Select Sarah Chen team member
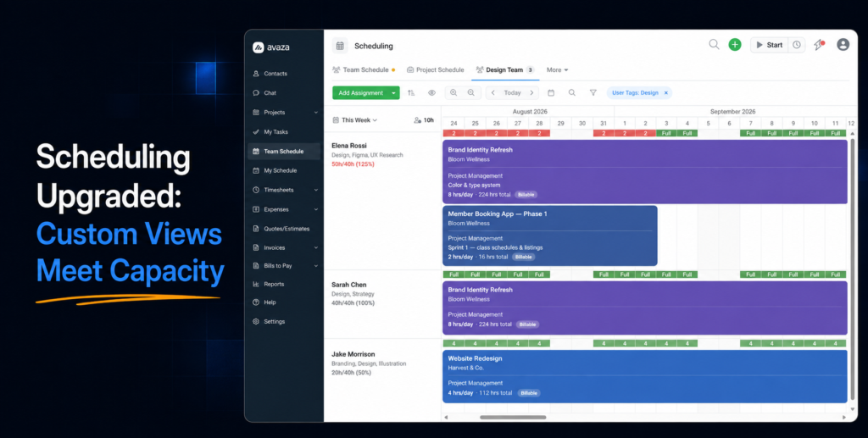 point(348,285)
